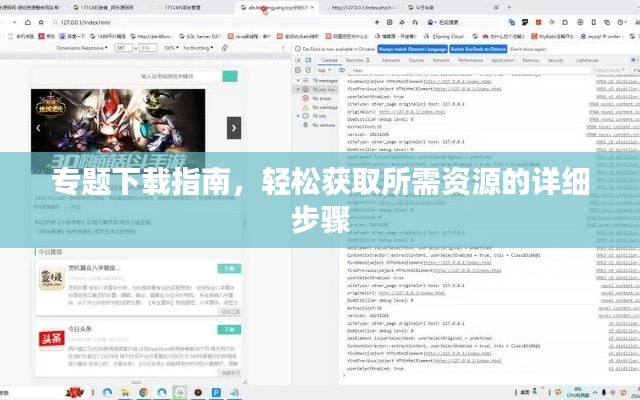Click the bookmark star icon

click(x=41, y=22)
